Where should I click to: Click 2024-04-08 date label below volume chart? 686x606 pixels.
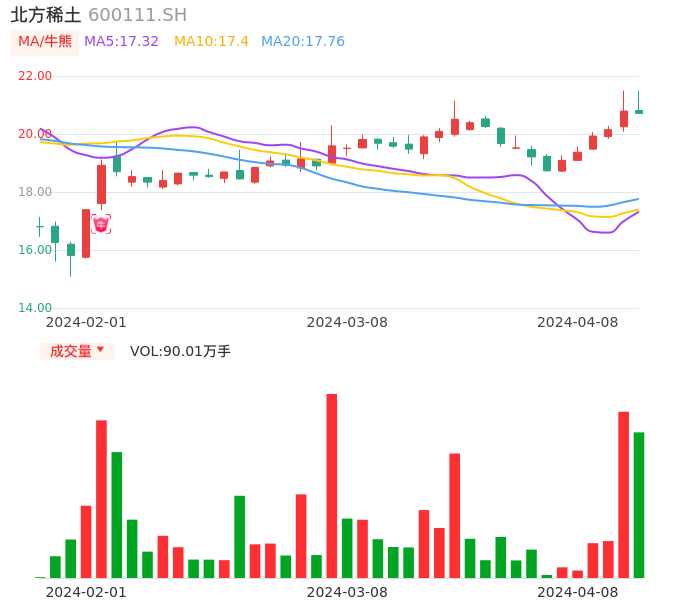click(x=578, y=592)
